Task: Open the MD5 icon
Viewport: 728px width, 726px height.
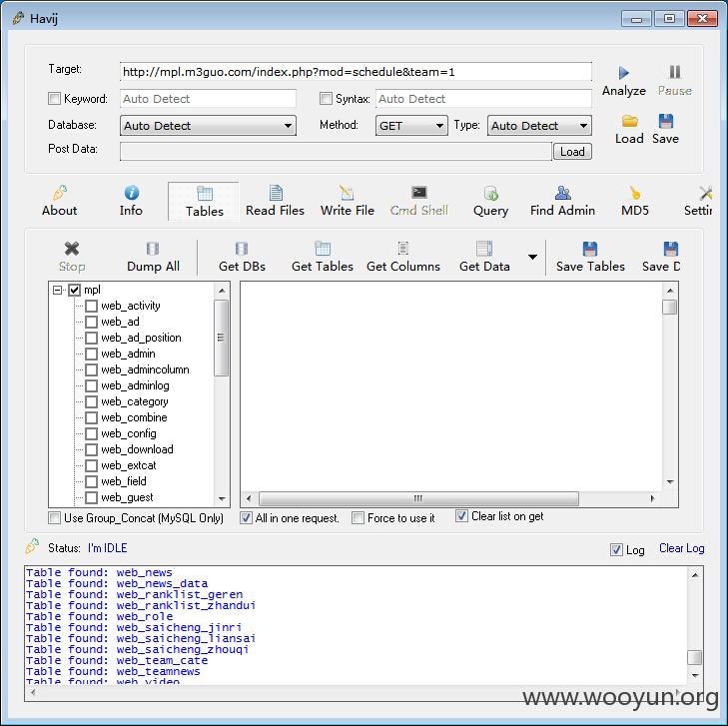Action: click(635, 192)
